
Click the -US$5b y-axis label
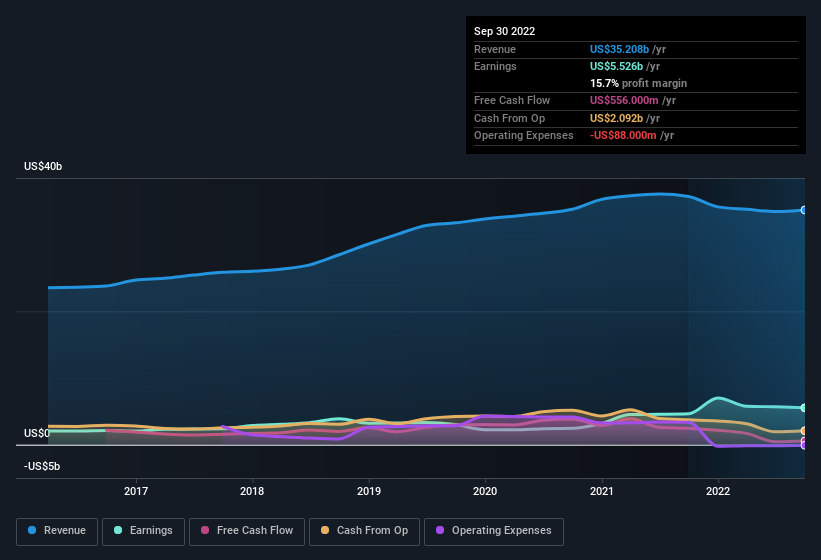click(x=42, y=466)
